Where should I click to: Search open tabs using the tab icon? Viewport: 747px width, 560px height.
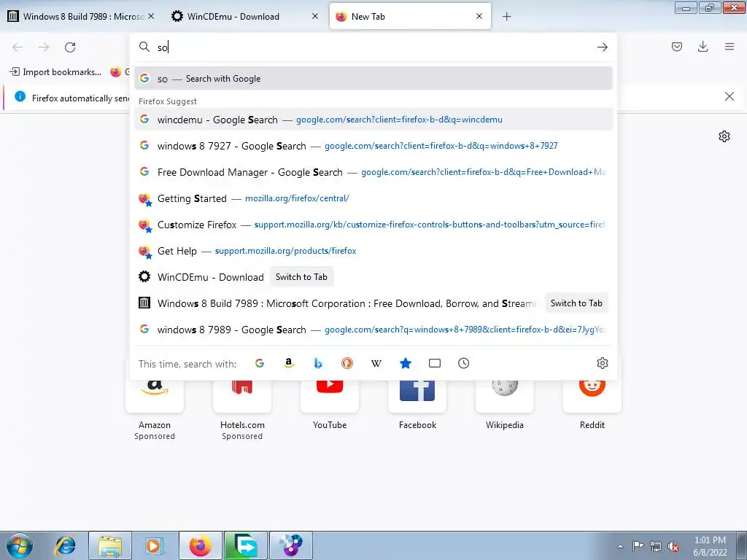435,363
